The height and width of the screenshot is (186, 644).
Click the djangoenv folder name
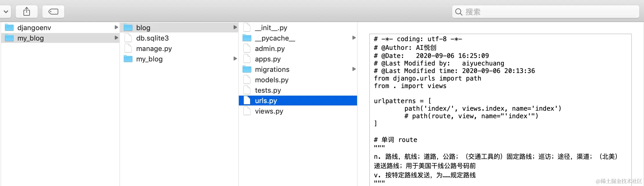click(34, 28)
